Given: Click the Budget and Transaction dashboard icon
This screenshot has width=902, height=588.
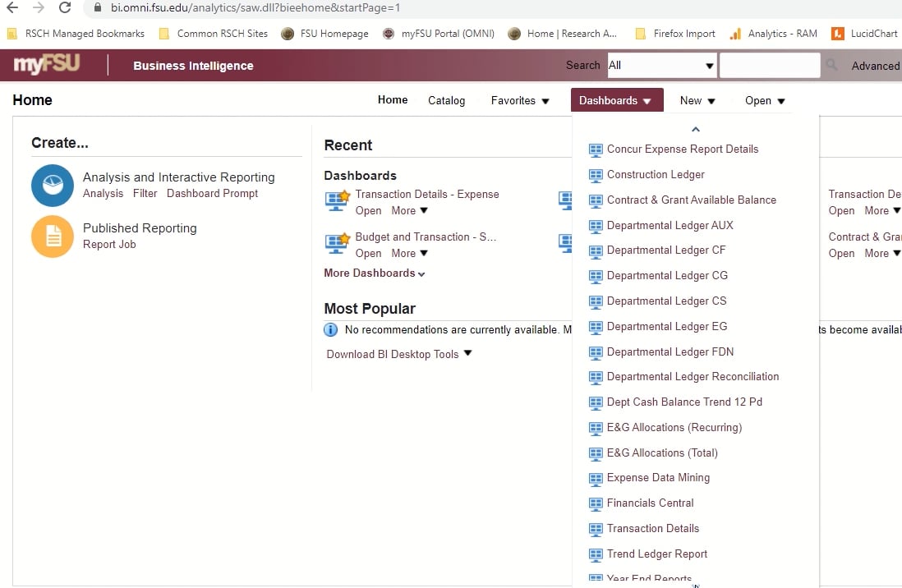Looking at the screenshot, I should [338, 242].
